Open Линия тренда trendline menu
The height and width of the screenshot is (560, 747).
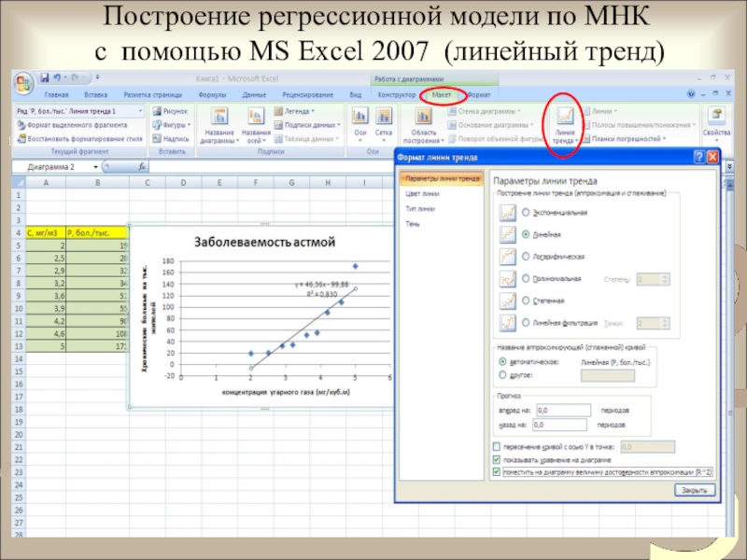coord(565,126)
